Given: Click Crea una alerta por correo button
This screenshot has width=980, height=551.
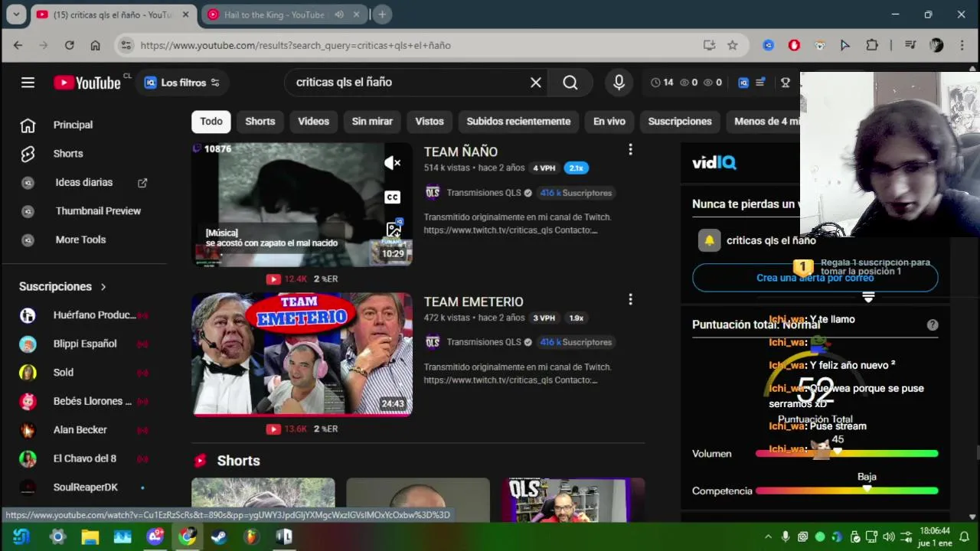Looking at the screenshot, I should 815,278.
